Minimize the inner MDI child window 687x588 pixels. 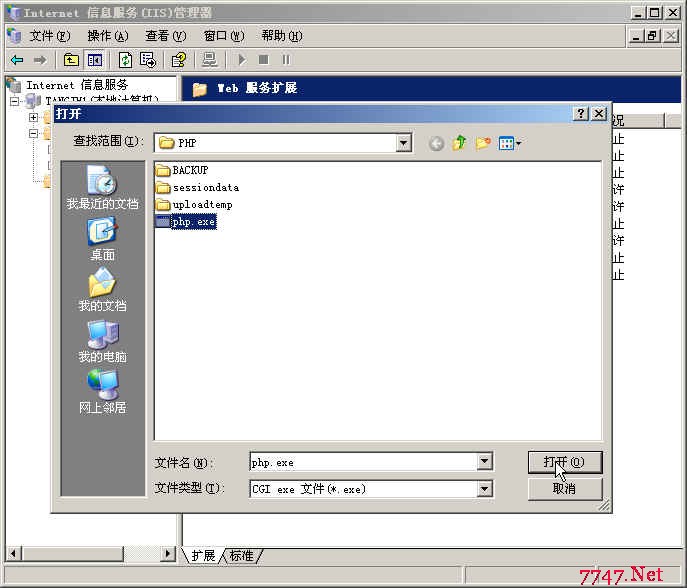(637, 36)
